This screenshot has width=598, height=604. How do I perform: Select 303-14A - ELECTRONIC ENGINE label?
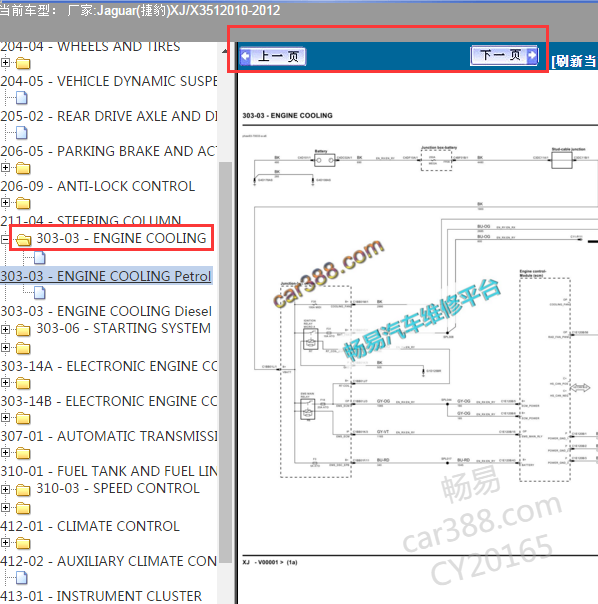tap(109, 366)
